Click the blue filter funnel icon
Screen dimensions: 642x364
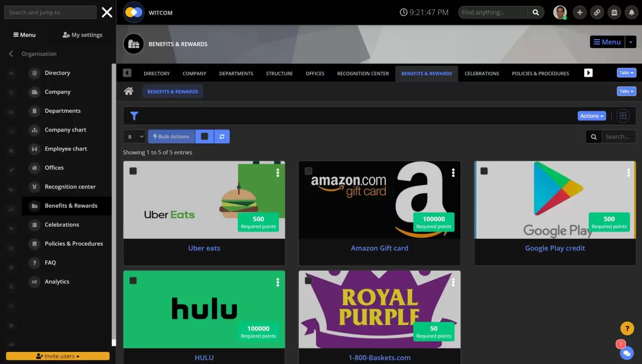134,116
